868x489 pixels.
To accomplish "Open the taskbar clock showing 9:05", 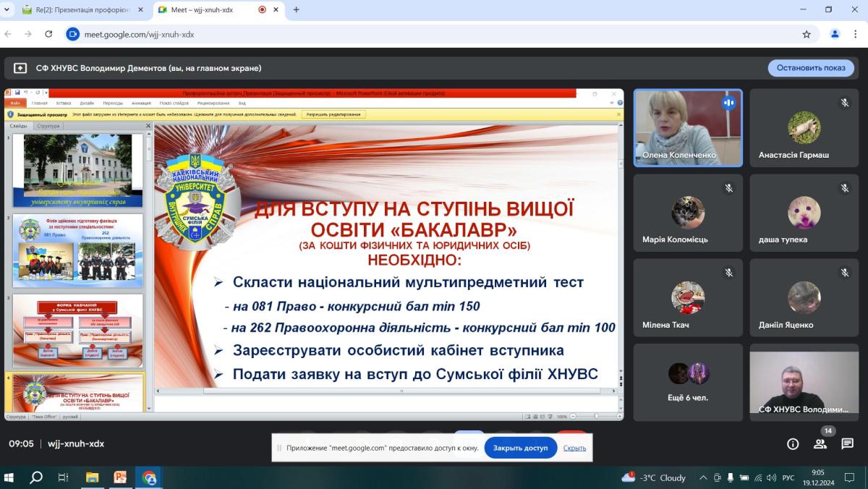I will [x=818, y=477].
